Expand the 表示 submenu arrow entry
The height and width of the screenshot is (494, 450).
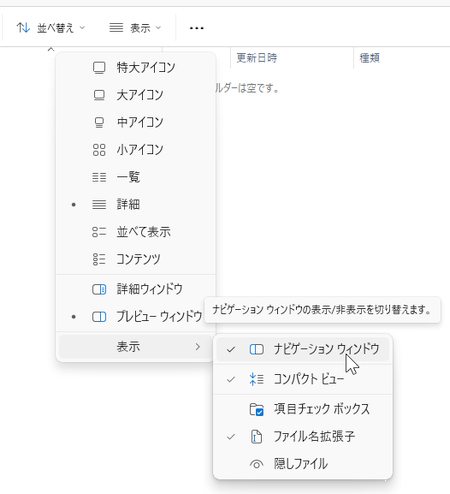[x=136, y=347]
